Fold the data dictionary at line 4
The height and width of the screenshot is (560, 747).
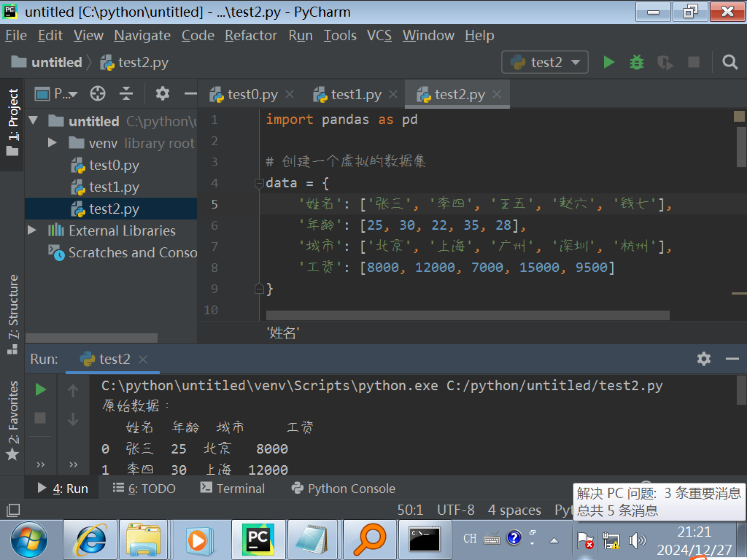pos(259,183)
